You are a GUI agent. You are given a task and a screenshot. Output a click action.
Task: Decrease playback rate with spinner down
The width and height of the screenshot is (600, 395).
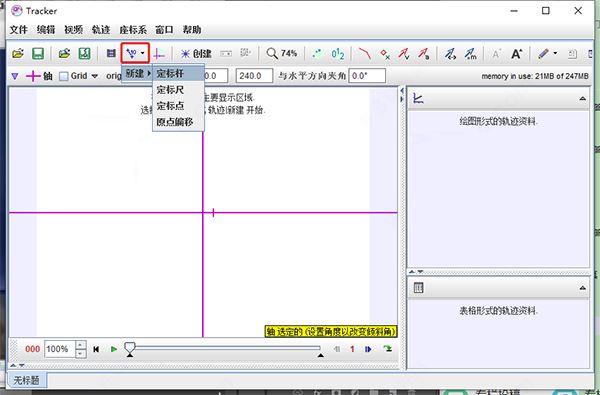80,353
